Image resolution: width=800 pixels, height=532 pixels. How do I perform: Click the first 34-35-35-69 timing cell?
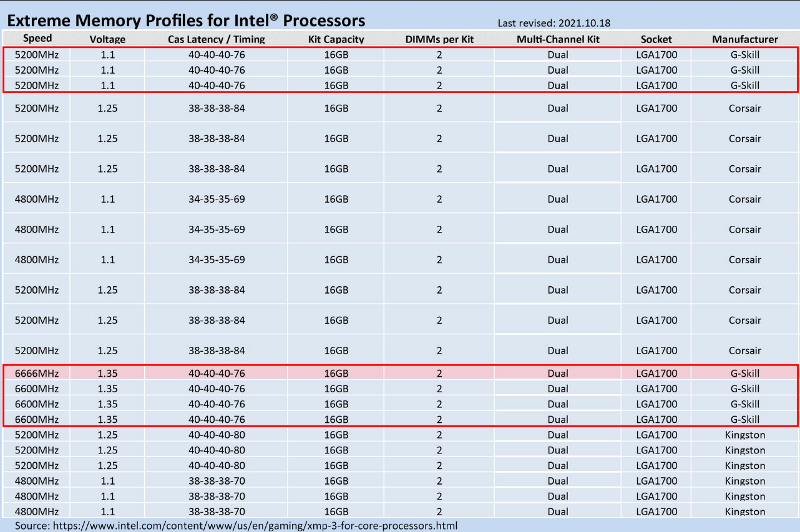(x=216, y=200)
